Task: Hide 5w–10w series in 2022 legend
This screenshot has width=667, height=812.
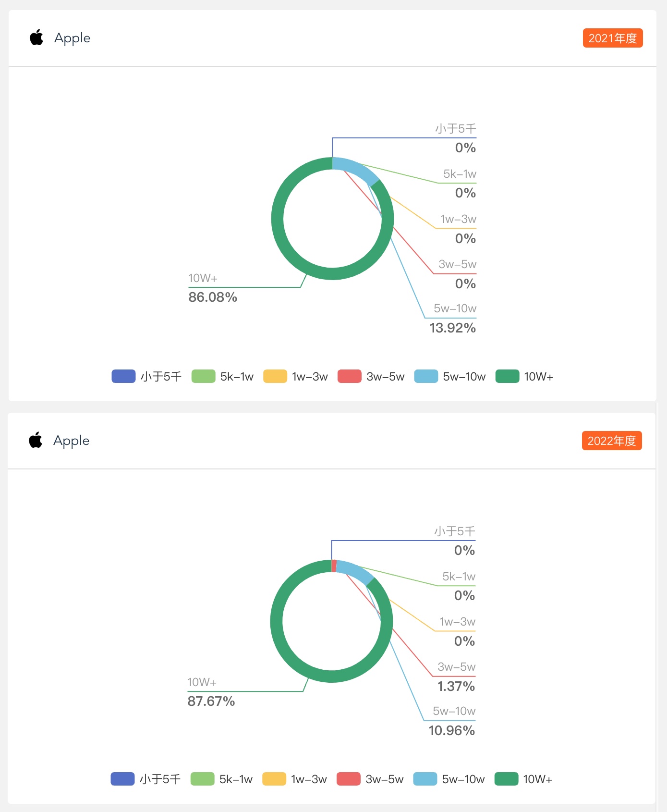Action: pos(449,779)
